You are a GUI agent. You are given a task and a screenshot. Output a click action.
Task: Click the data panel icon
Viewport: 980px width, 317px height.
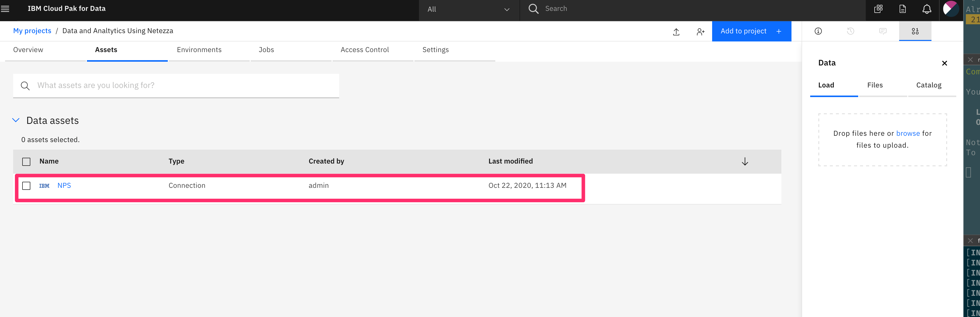click(x=915, y=31)
